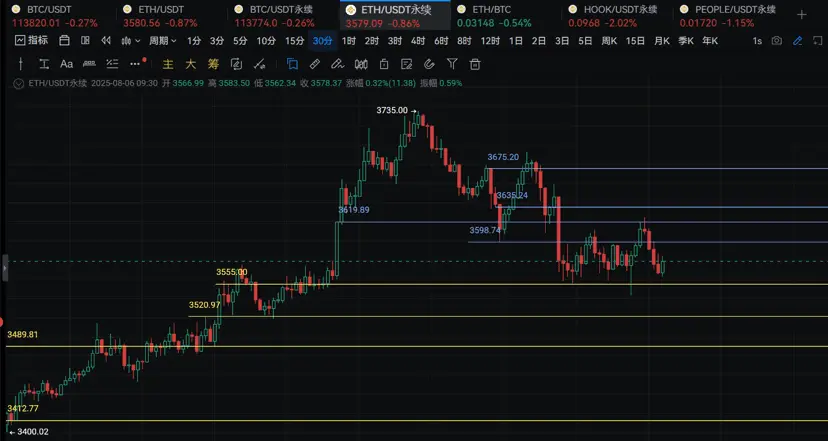Add a new symbol tab with plus icon
Image resolution: width=828 pixels, height=441 pixels.
pyautogui.click(x=802, y=15)
